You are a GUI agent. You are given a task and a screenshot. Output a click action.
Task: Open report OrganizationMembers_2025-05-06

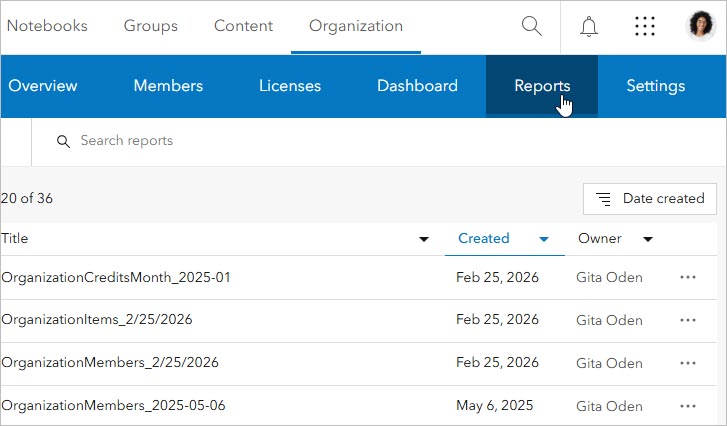(113, 406)
